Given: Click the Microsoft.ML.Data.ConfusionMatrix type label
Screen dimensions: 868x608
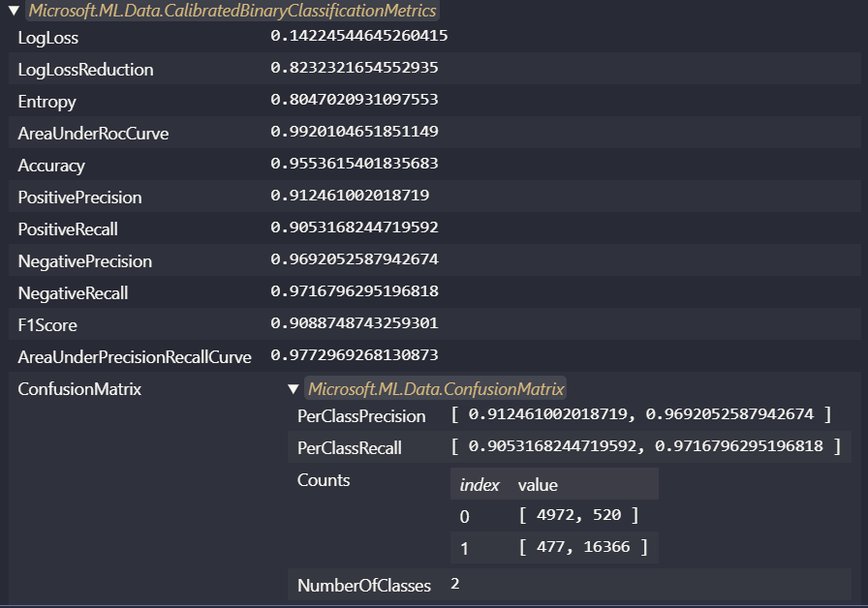Looking at the screenshot, I should point(436,389).
